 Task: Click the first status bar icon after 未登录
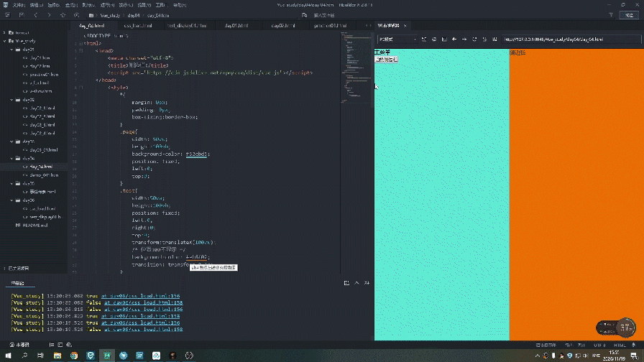click(x=52, y=345)
